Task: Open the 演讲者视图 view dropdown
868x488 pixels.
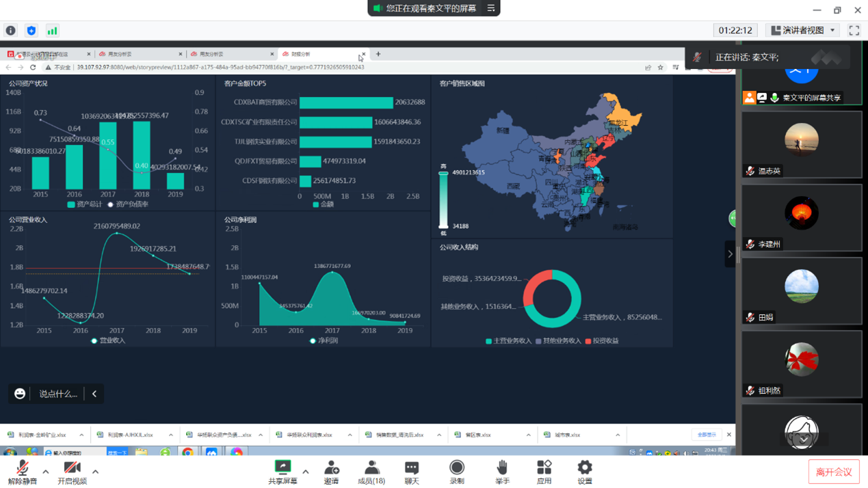Action: 803,30
